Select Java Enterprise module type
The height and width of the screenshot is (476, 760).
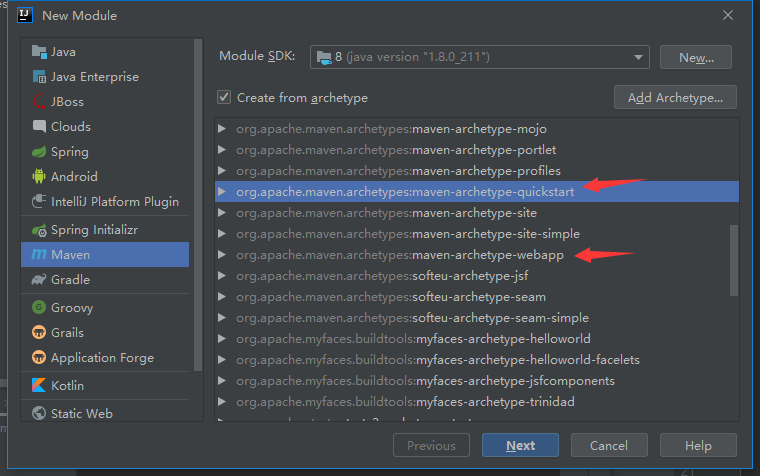95,77
